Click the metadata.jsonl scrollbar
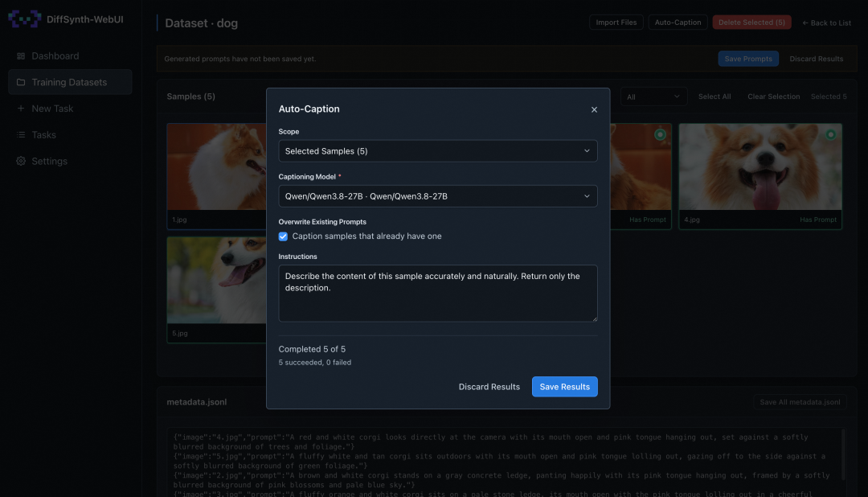868x497 pixels. [843, 454]
